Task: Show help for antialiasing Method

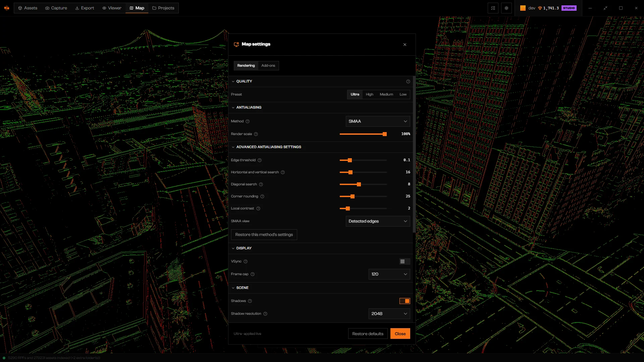Action: tap(248, 121)
